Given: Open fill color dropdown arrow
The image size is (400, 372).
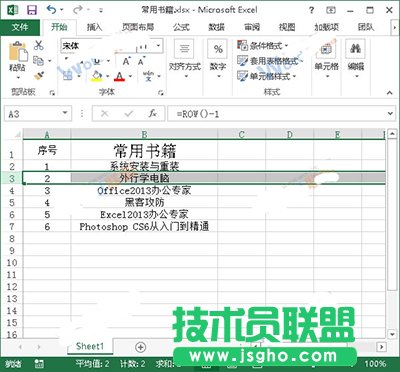Looking at the screenshot, I should pos(108,76).
